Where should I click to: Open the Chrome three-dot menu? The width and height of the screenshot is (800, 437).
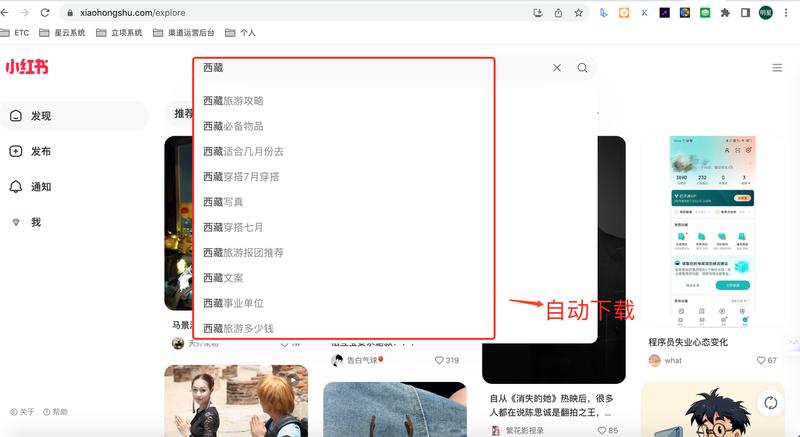(x=786, y=13)
